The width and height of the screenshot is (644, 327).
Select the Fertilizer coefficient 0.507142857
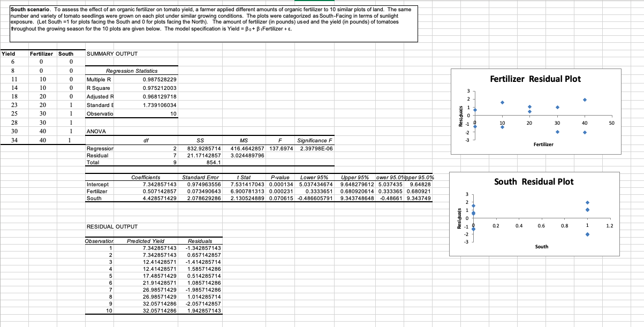160,191
